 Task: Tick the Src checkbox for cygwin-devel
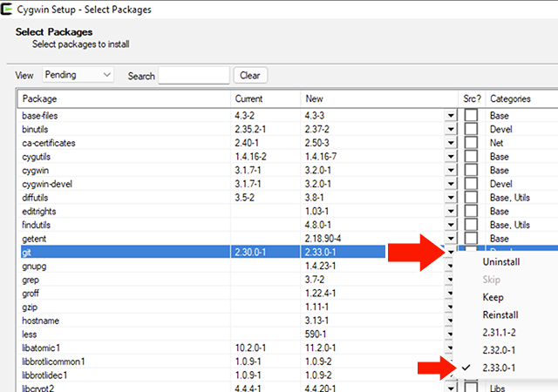point(471,184)
